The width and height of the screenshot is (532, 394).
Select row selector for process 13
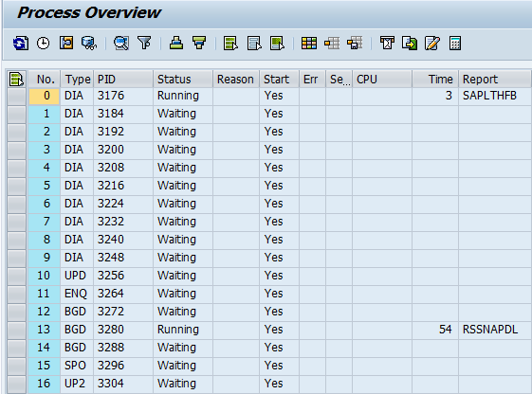point(17,330)
